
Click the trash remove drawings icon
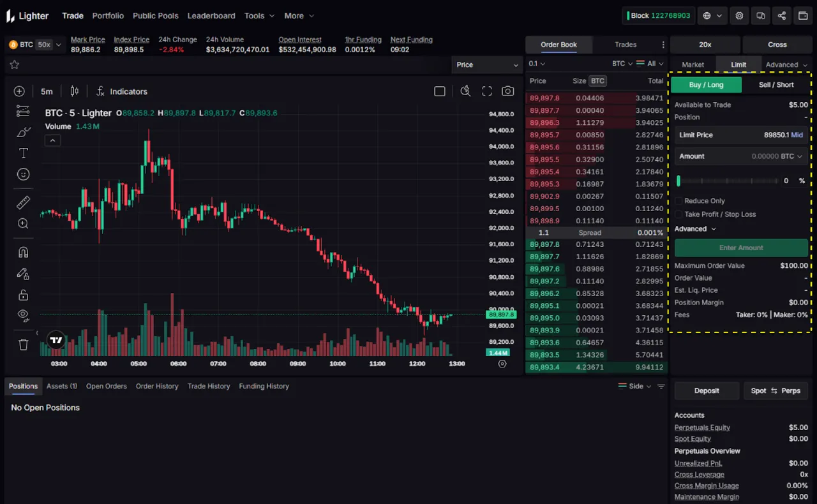pyautogui.click(x=24, y=345)
